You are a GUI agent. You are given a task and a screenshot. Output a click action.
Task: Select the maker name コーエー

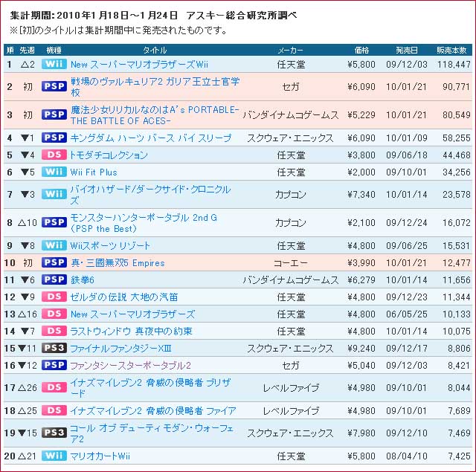[x=291, y=262]
